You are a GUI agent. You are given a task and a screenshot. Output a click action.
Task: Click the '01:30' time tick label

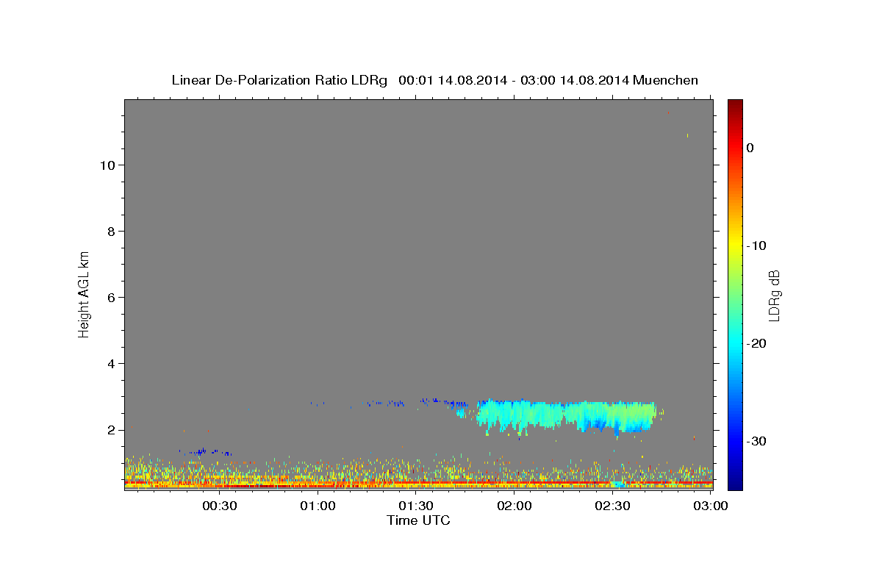tap(416, 506)
